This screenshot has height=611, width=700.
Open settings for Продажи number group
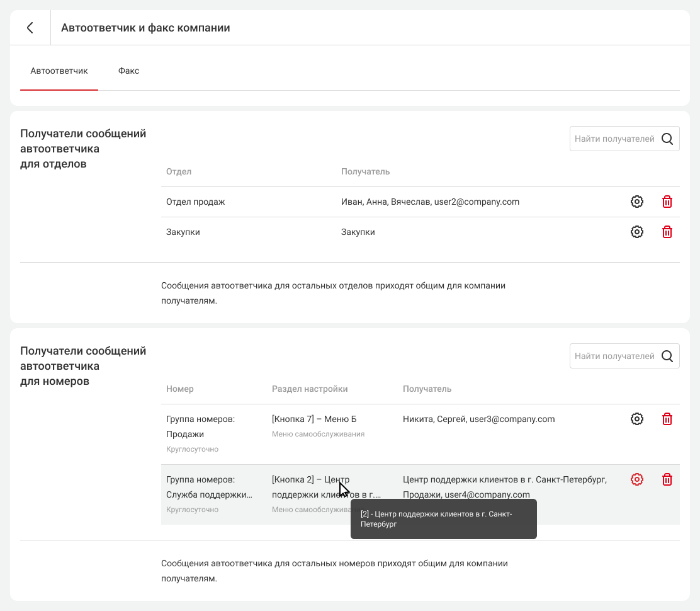[x=637, y=419]
